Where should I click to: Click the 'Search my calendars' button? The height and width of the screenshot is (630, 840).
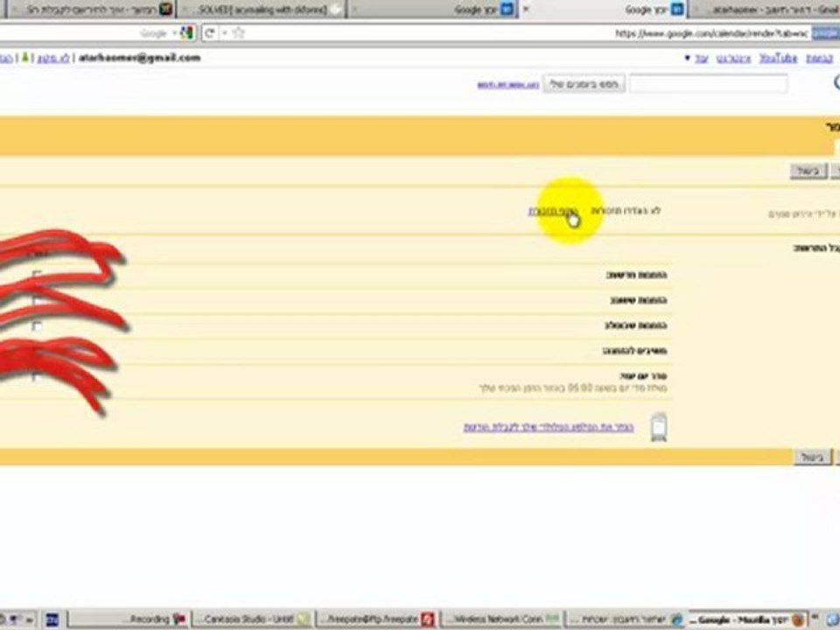584,84
